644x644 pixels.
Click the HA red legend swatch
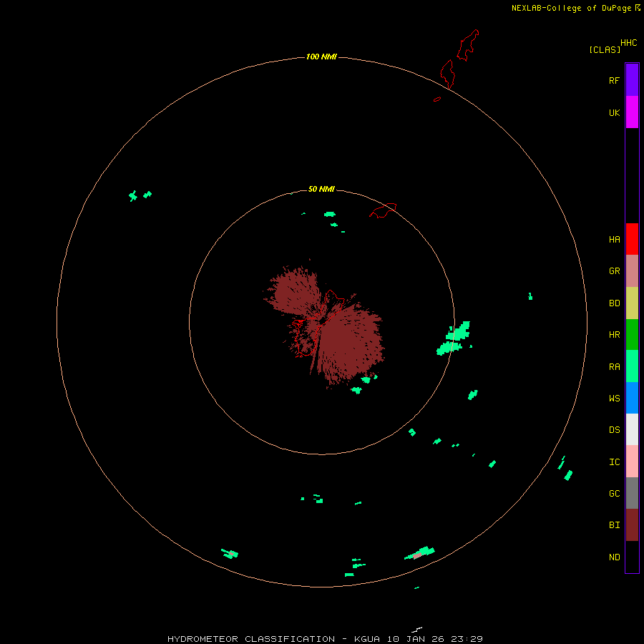tap(632, 239)
